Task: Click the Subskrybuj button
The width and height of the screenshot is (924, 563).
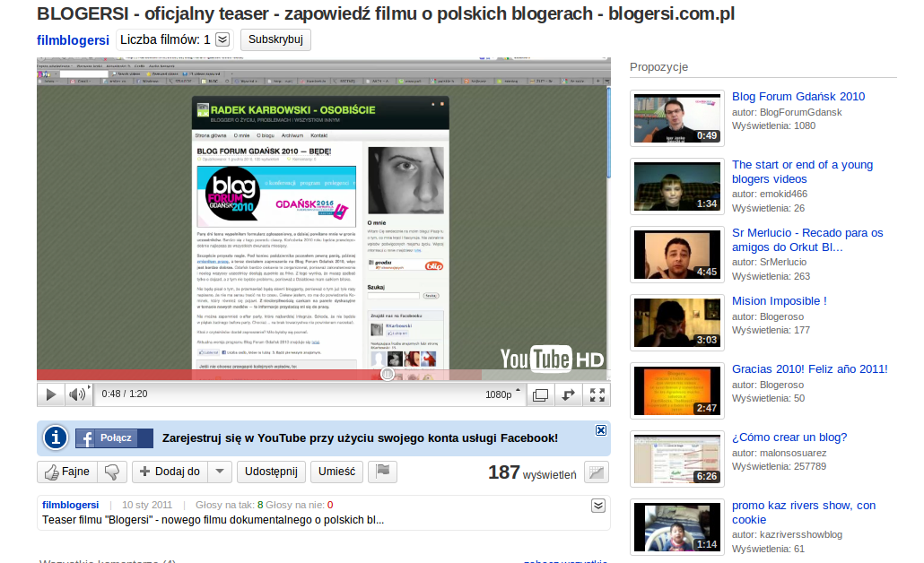Action: point(275,39)
